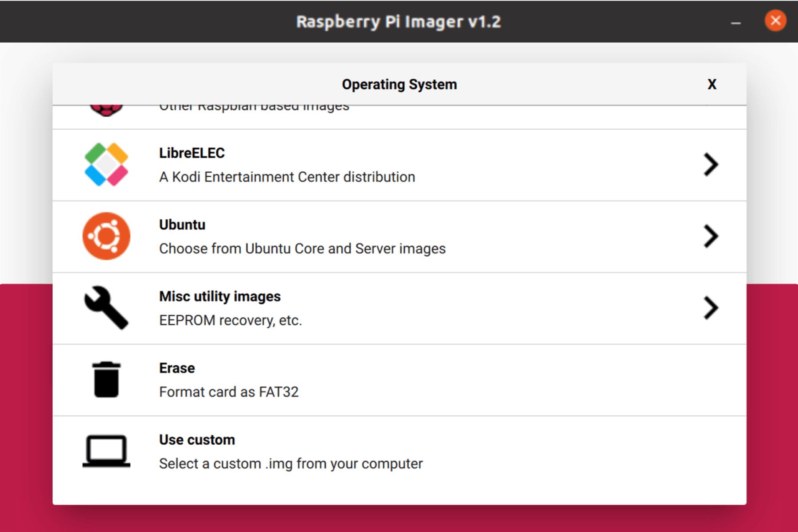Select the Ubuntu entry title
This screenshot has height=532, width=798.
tap(182, 225)
